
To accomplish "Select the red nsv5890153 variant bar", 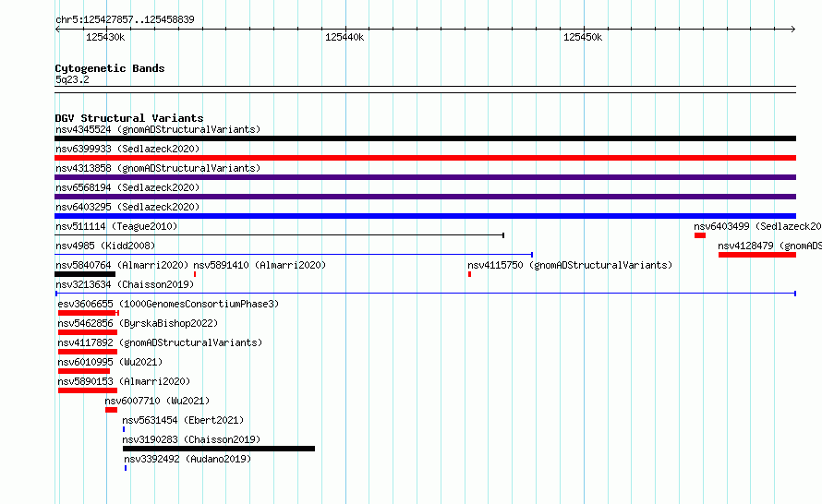I will click(x=88, y=390).
